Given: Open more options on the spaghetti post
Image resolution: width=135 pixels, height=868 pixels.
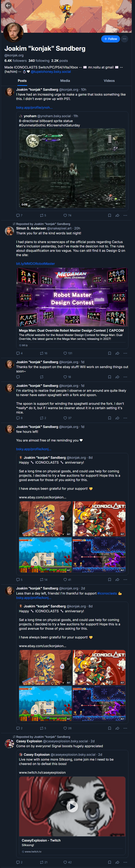Looking at the screenshot, I should 125,418.
